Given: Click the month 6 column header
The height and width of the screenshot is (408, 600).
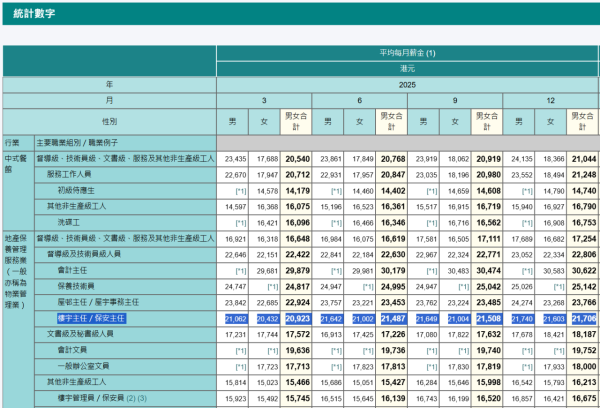Looking at the screenshot, I should pyautogui.click(x=359, y=101).
